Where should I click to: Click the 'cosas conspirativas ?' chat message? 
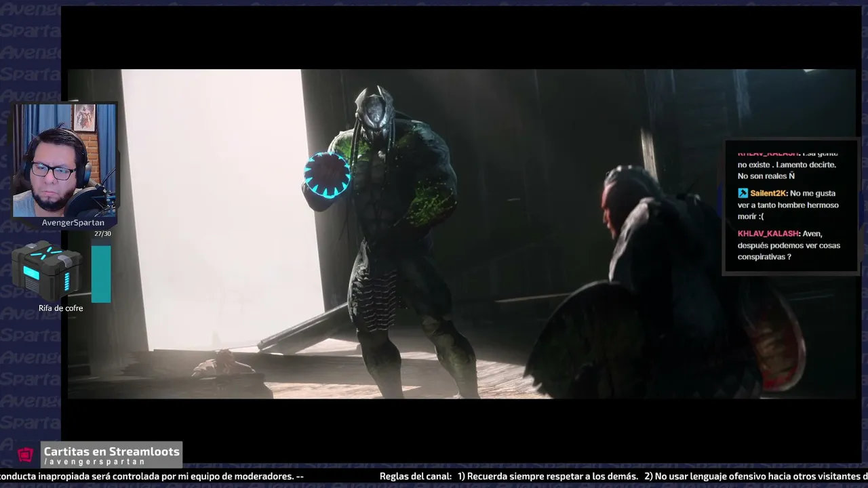789,245
